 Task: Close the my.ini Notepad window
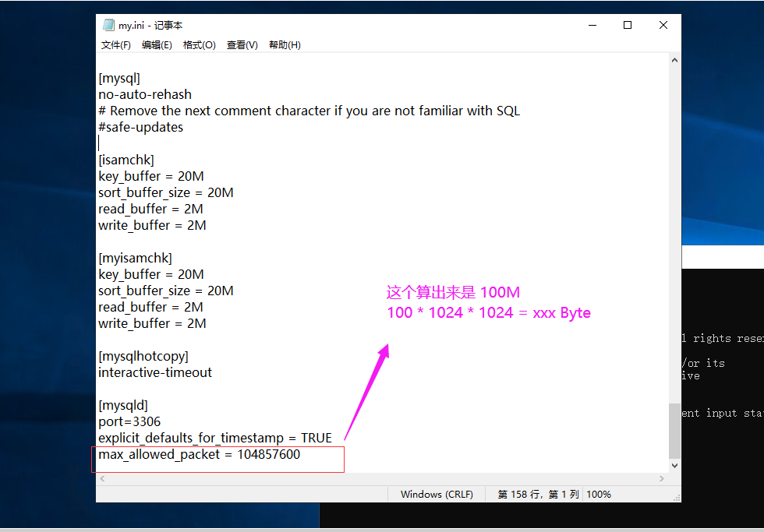point(663,25)
